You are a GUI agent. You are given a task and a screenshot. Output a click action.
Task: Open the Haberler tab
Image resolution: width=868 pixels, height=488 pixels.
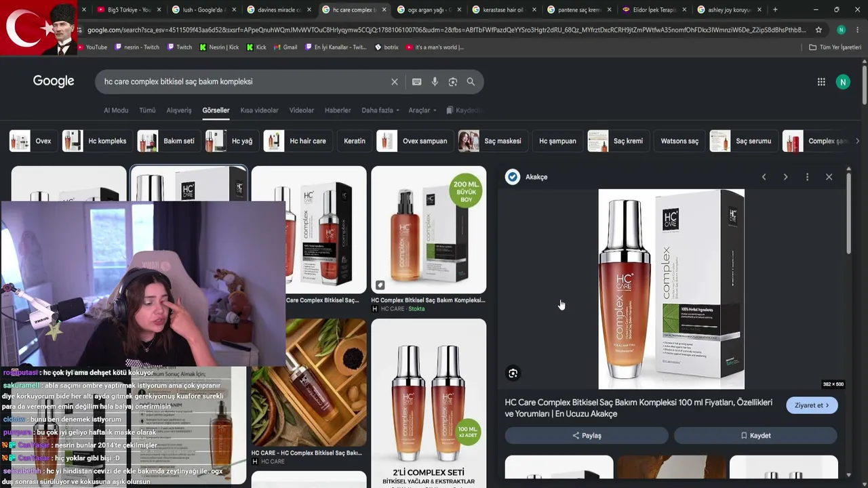click(338, 110)
